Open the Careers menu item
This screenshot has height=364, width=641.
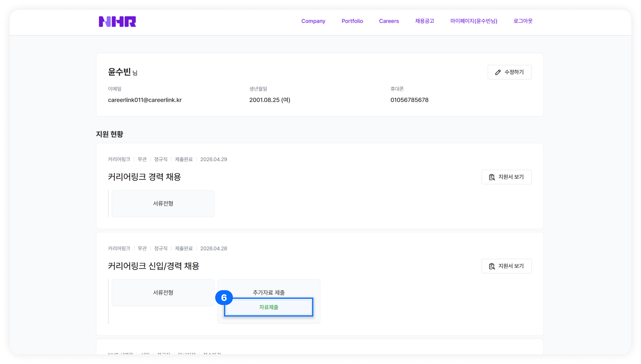pos(388,21)
